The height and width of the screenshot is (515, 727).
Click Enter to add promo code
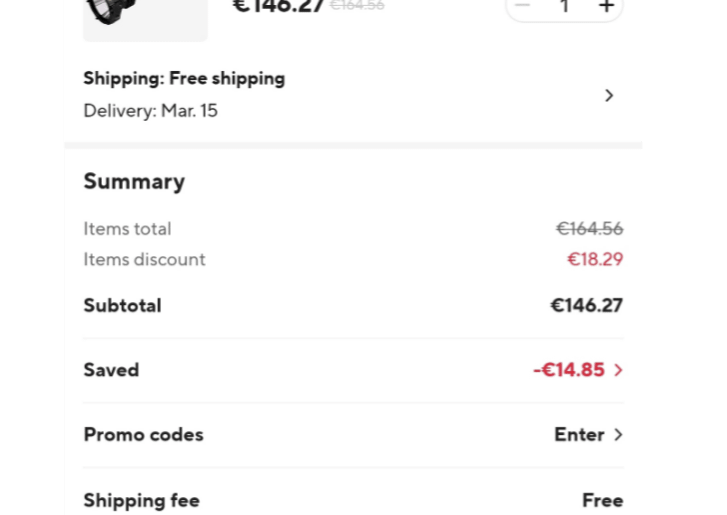coord(579,435)
